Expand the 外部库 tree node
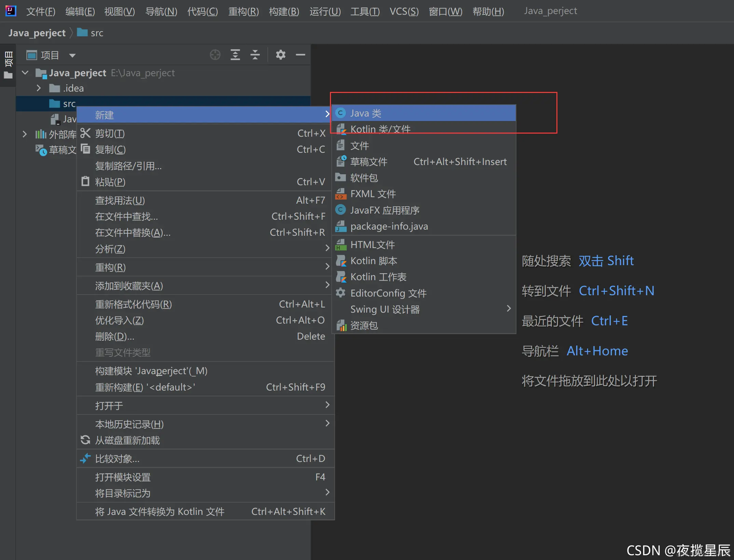Viewport: 734px width, 560px height. 25,134
